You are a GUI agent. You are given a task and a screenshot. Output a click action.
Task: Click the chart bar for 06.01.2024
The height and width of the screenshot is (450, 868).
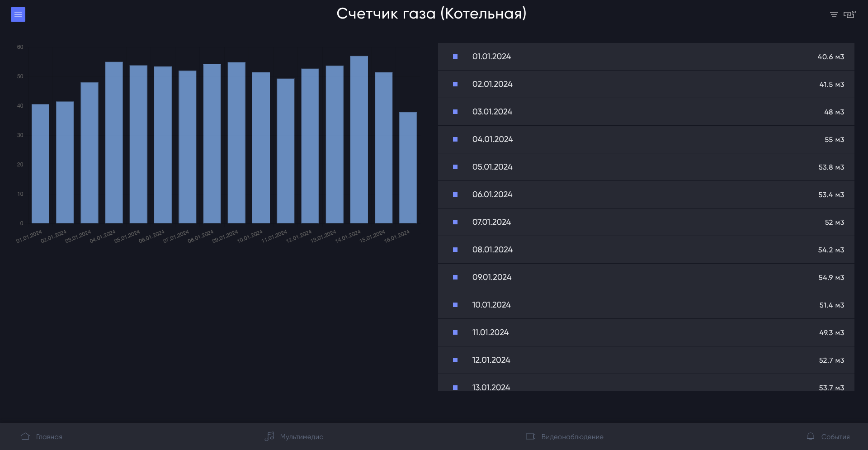tap(163, 145)
